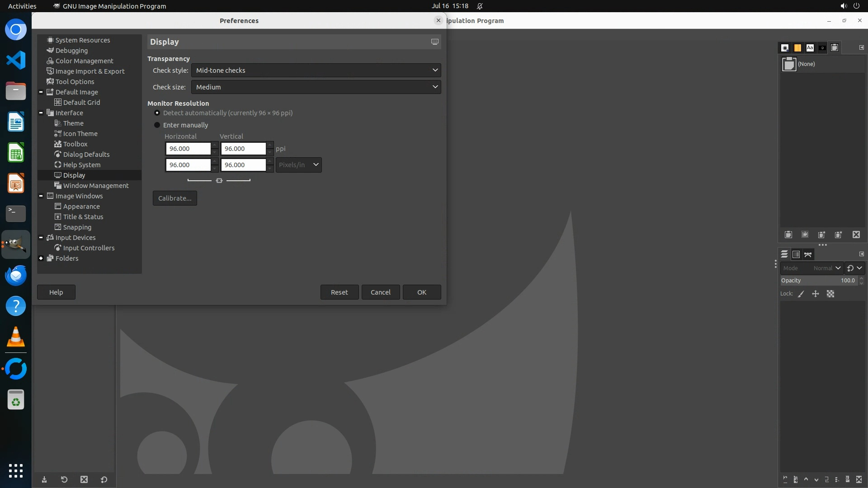Switch to the Brushes dock tab

click(x=785, y=48)
